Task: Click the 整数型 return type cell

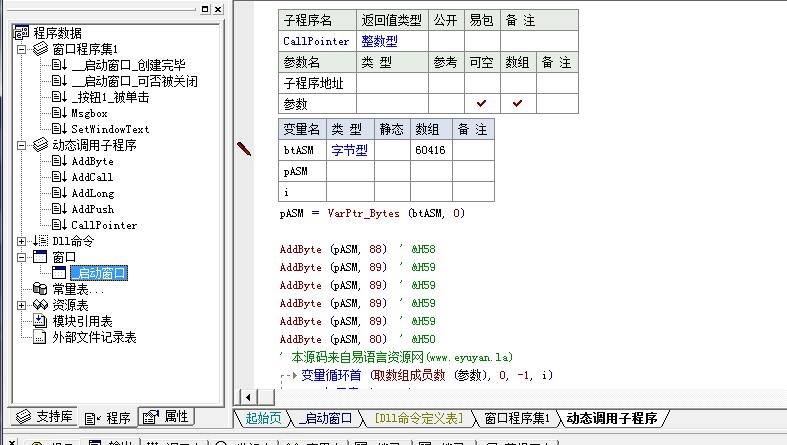Action: pyautogui.click(x=392, y=41)
